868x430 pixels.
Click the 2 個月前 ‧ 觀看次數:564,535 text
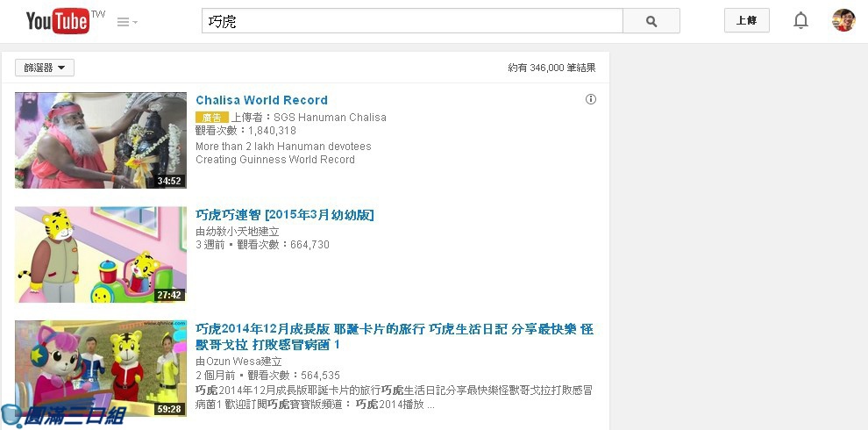268,375
